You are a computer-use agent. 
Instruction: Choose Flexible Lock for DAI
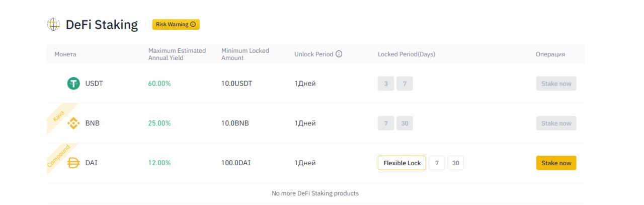(x=402, y=163)
